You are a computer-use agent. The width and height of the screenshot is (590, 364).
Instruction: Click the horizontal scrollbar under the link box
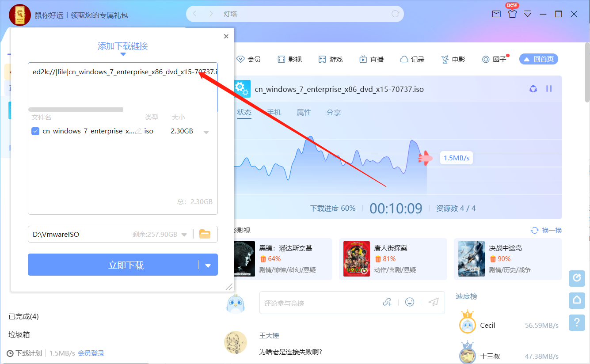[76, 110]
